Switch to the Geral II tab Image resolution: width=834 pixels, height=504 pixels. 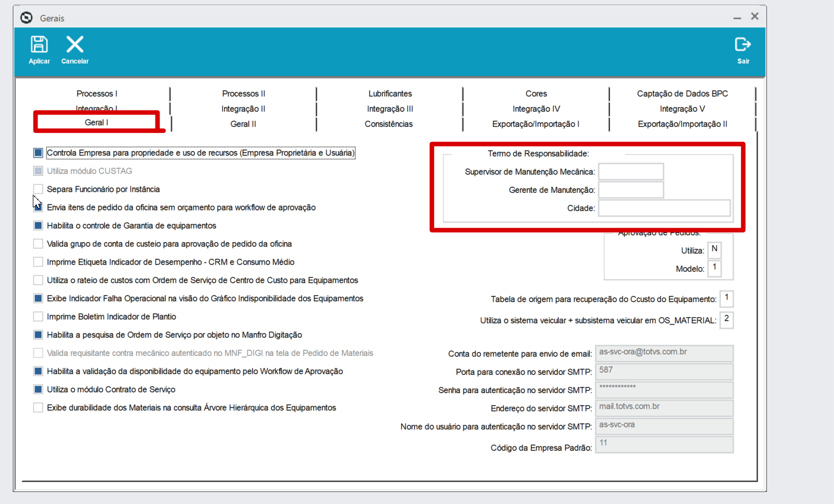coord(243,124)
